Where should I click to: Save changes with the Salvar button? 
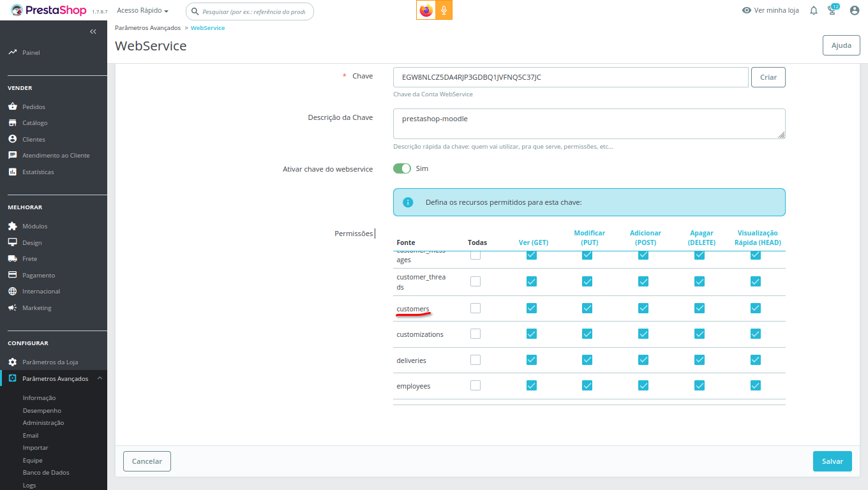click(x=832, y=461)
